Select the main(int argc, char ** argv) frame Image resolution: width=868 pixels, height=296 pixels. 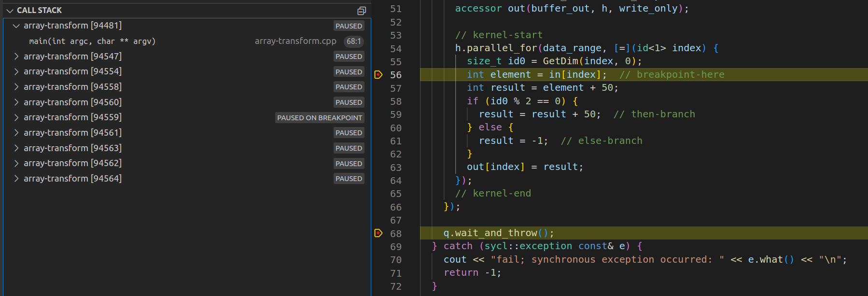pos(92,42)
